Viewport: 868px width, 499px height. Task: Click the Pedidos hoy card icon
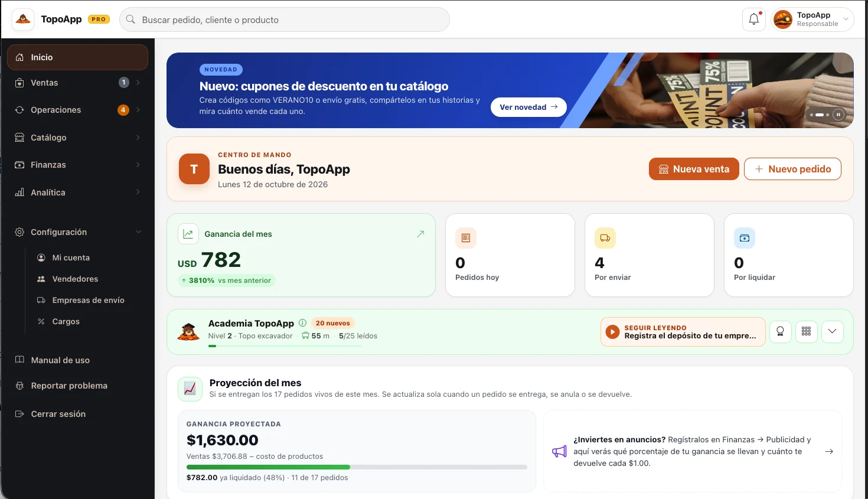[x=466, y=238]
